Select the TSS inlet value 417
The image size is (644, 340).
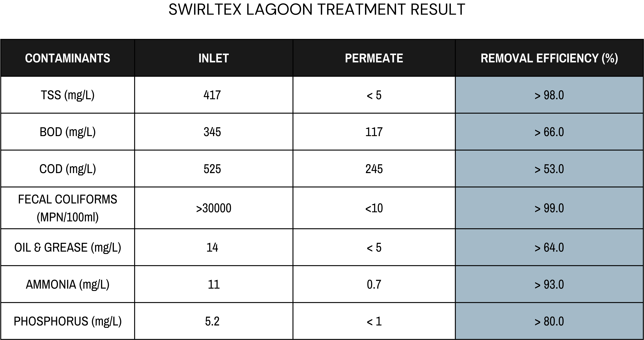(x=212, y=95)
